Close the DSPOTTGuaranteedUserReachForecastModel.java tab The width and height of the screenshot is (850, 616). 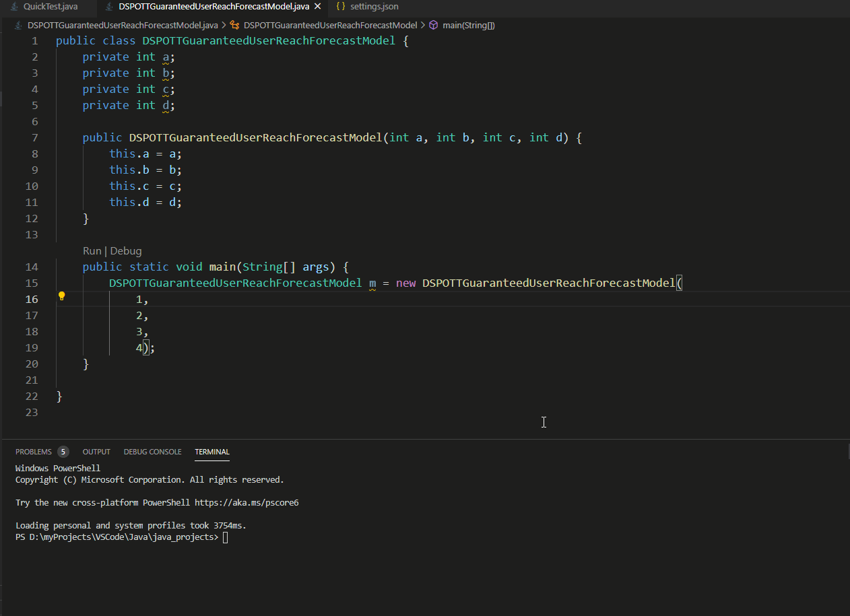[x=318, y=6]
